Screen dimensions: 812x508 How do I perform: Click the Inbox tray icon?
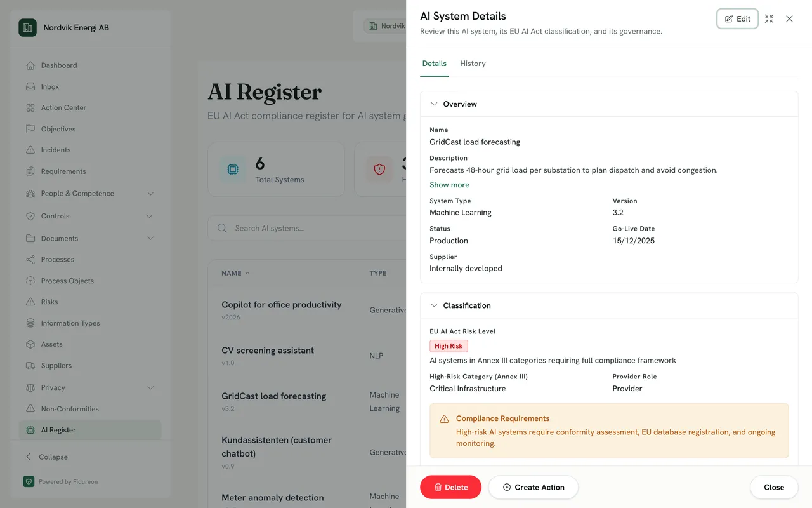click(x=30, y=86)
